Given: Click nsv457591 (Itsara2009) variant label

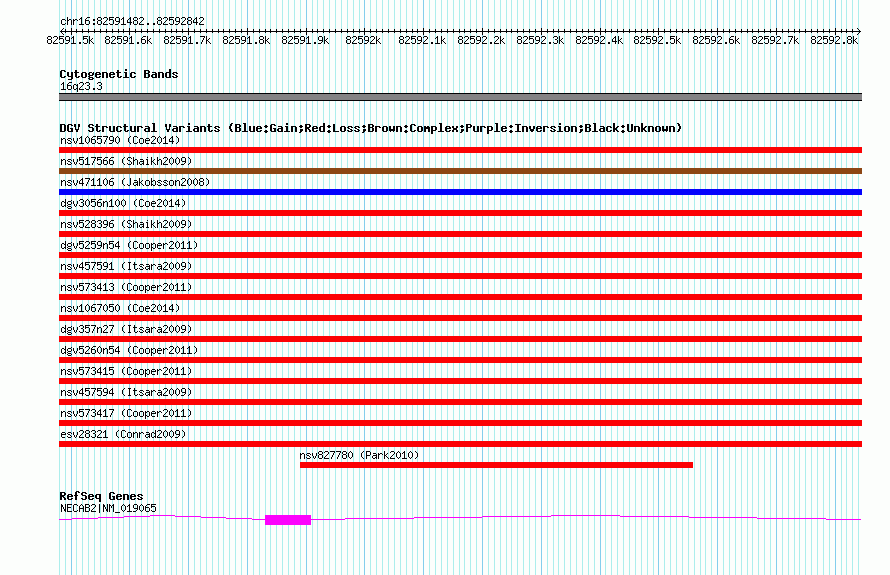Looking at the screenshot, I should [126, 266].
